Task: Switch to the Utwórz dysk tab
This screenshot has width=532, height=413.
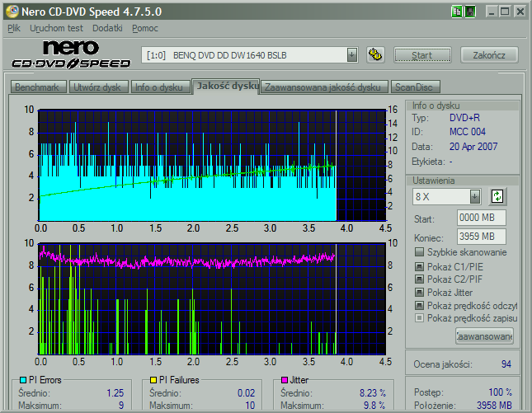Action: [97, 87]
